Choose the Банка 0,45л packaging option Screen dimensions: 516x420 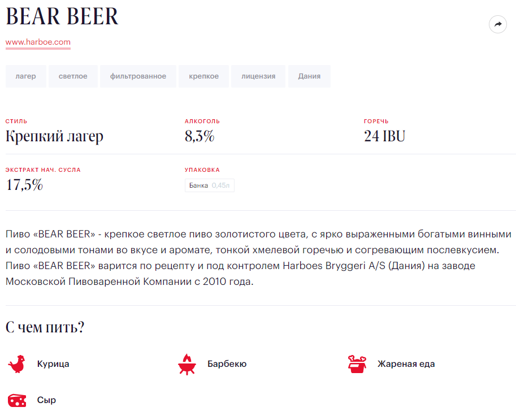coord(210,185)
